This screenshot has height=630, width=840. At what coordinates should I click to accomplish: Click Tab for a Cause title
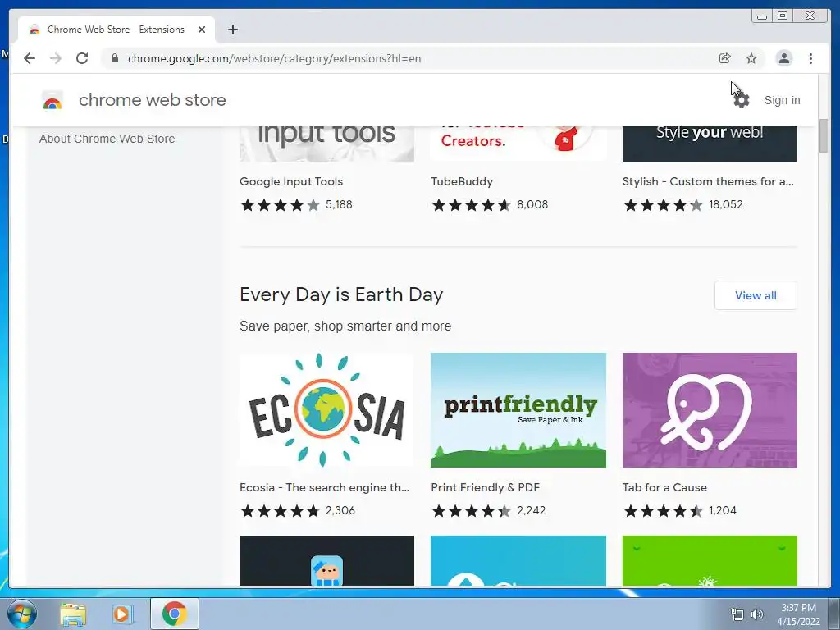click(x=664, y=487)
